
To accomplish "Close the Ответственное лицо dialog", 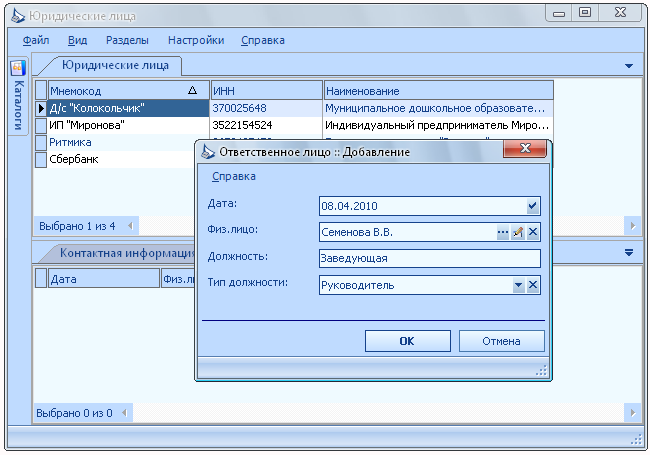I will point(525,148).
